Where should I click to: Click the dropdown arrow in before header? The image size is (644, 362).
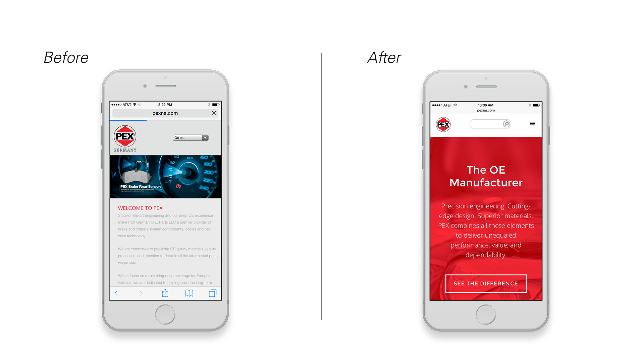click(x=204, y=137)
